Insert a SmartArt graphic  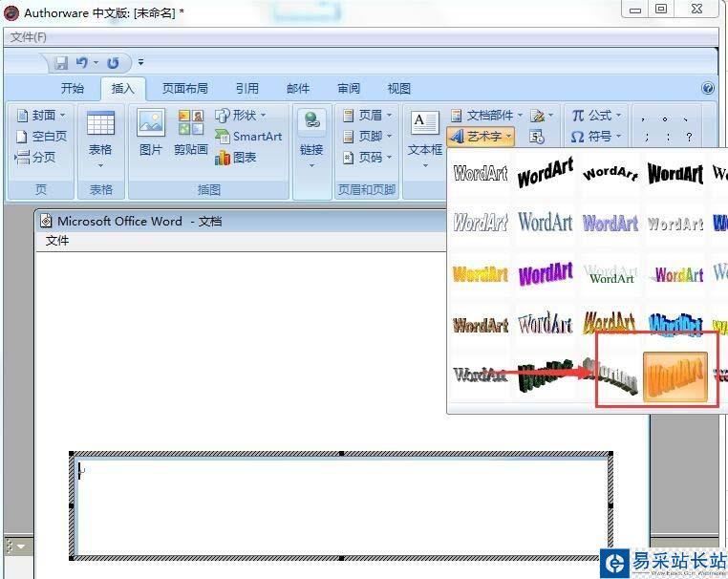pos(248,136)
